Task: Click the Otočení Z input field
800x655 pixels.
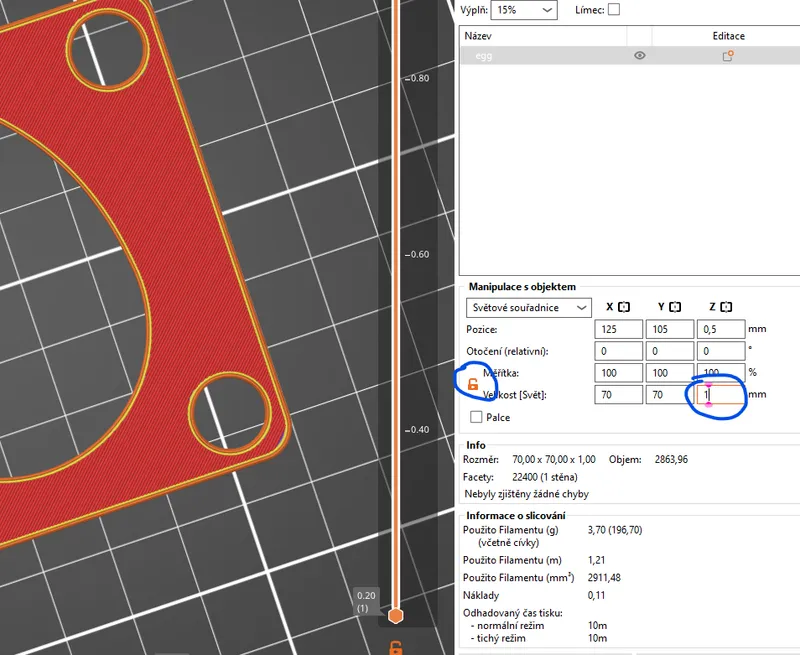Action: (721, 351)
